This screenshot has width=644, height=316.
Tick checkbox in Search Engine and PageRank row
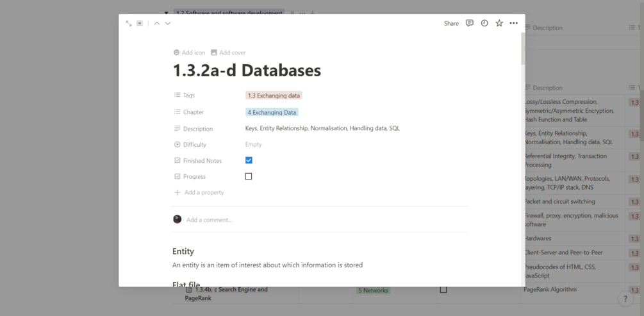(x=443, y=290)
